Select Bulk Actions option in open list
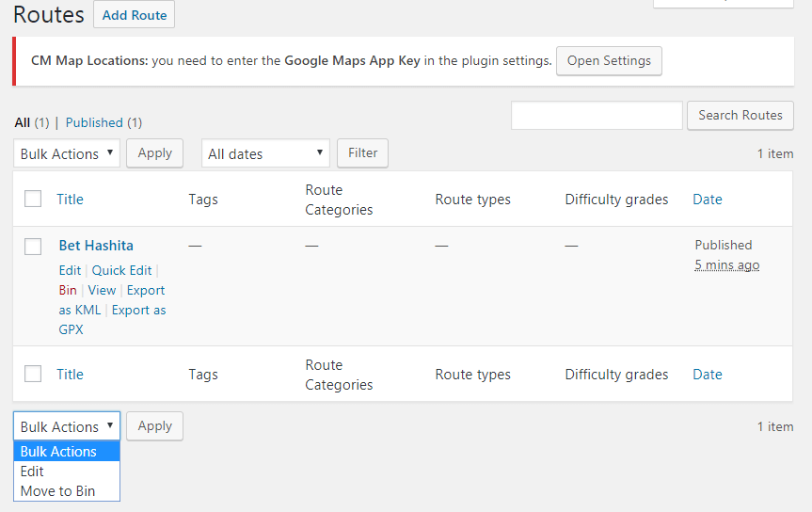 point(58,452)
